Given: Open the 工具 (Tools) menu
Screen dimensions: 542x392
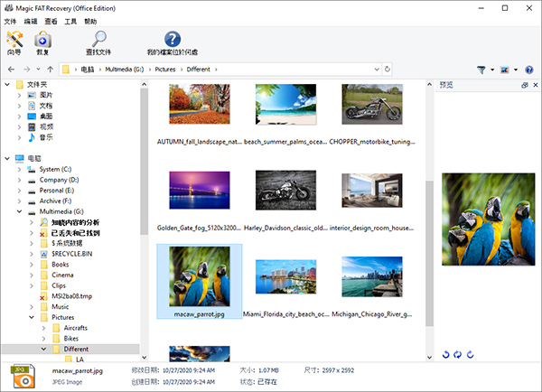Looking at the screenshot, I should tap(70, 22).
